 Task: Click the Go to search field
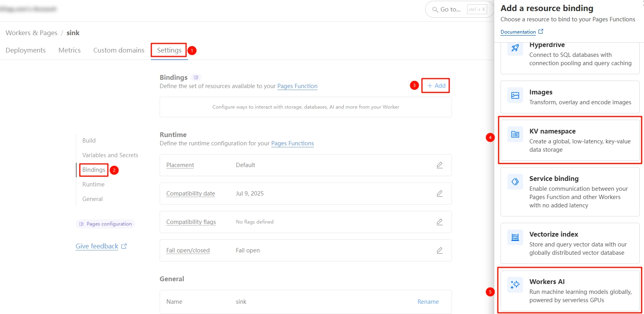click(x=450, y=9)
